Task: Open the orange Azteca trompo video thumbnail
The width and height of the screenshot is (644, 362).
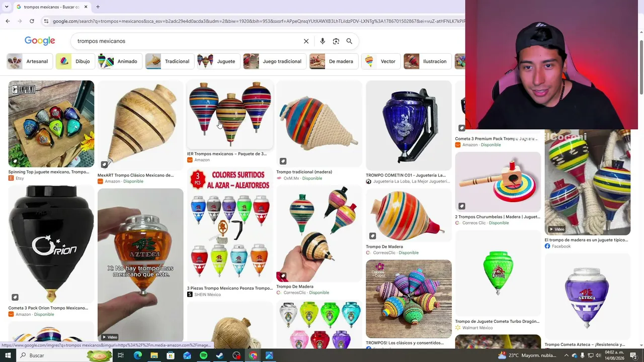Action: pyautogui.click(x=140, y=265)
